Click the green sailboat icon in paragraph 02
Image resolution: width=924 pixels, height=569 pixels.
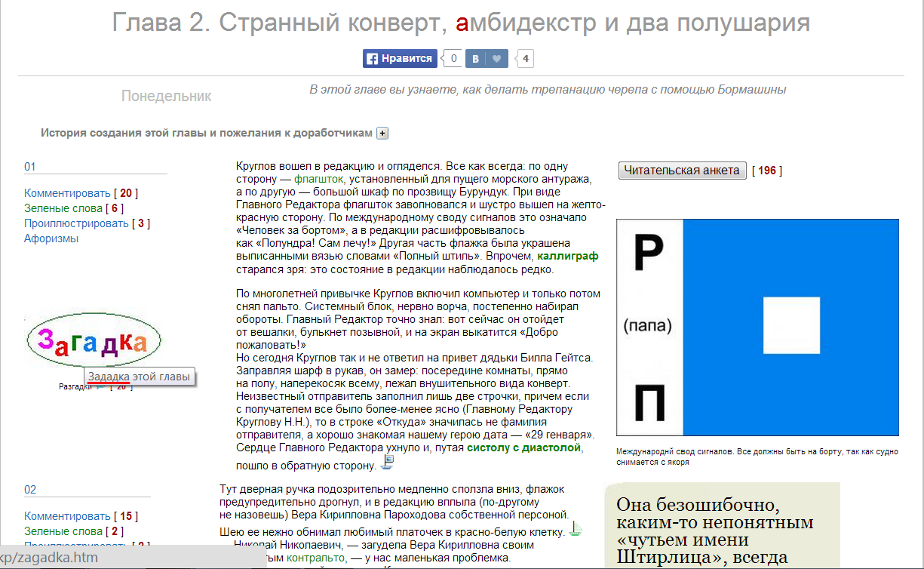pyautogui.click(x=575, y=531)
